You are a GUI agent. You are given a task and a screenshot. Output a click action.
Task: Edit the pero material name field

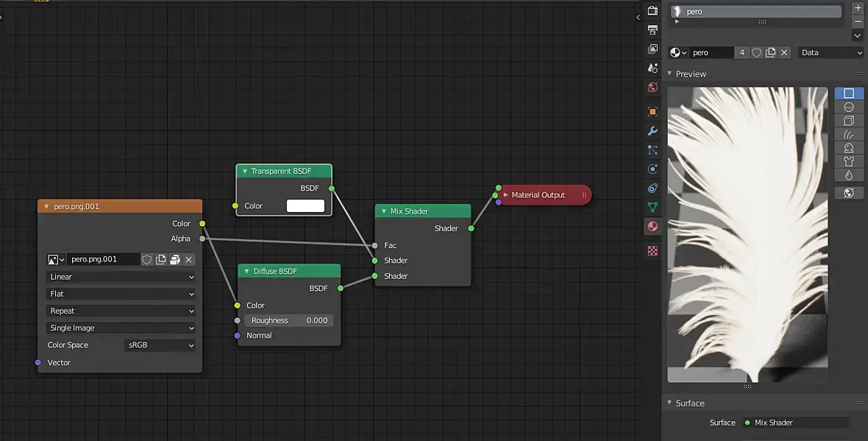711,52
